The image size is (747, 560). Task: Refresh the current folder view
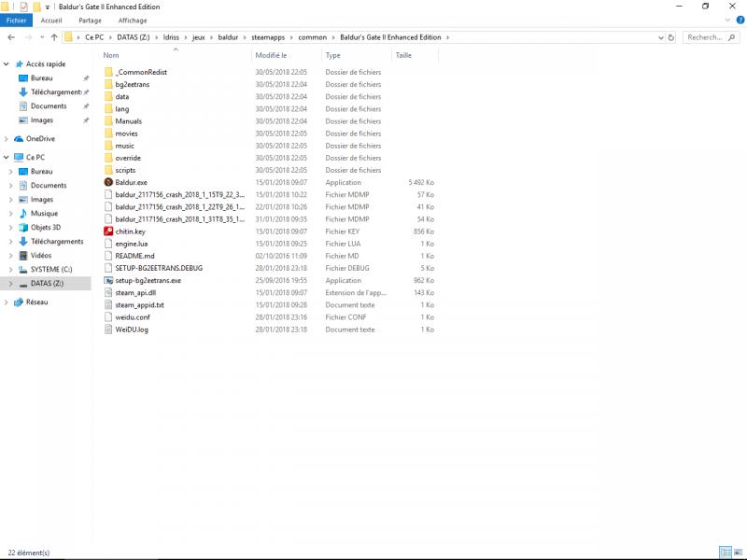tap(670, 37)
